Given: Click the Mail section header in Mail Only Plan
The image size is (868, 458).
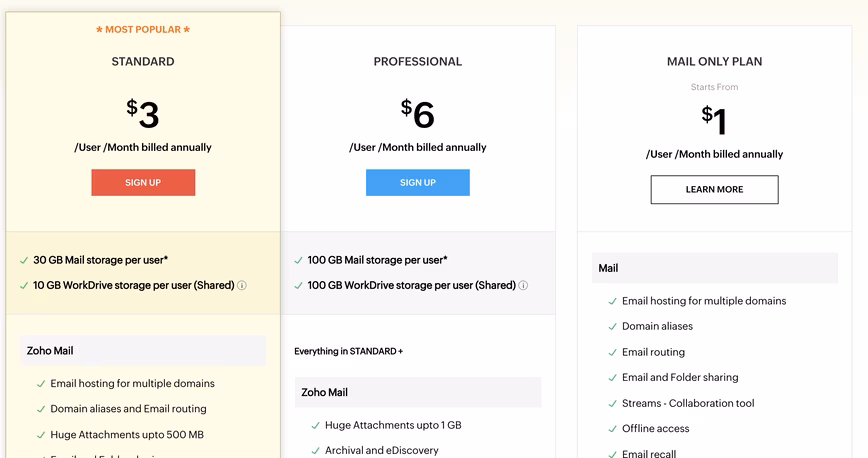Looking at the screenshot, I should [715, 268].
